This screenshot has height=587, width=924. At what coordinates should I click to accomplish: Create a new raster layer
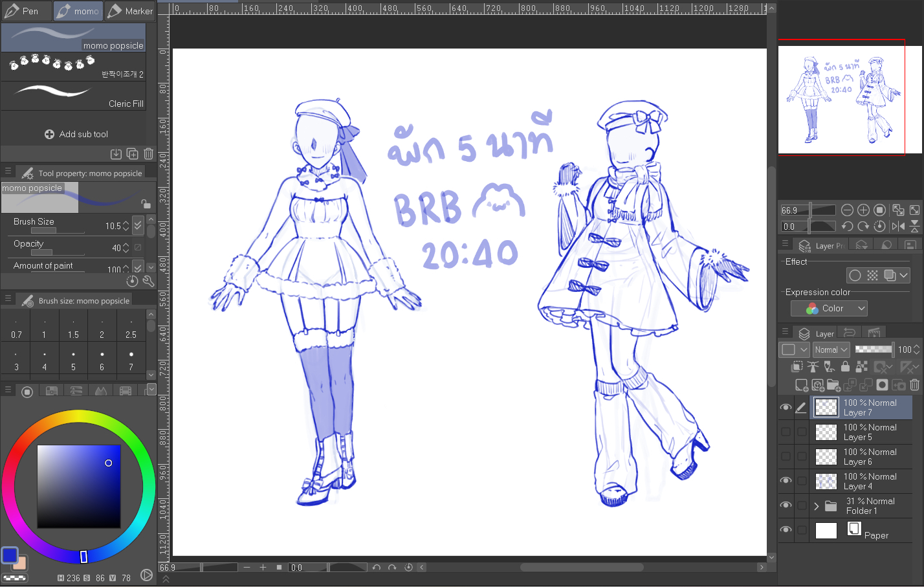802,385
